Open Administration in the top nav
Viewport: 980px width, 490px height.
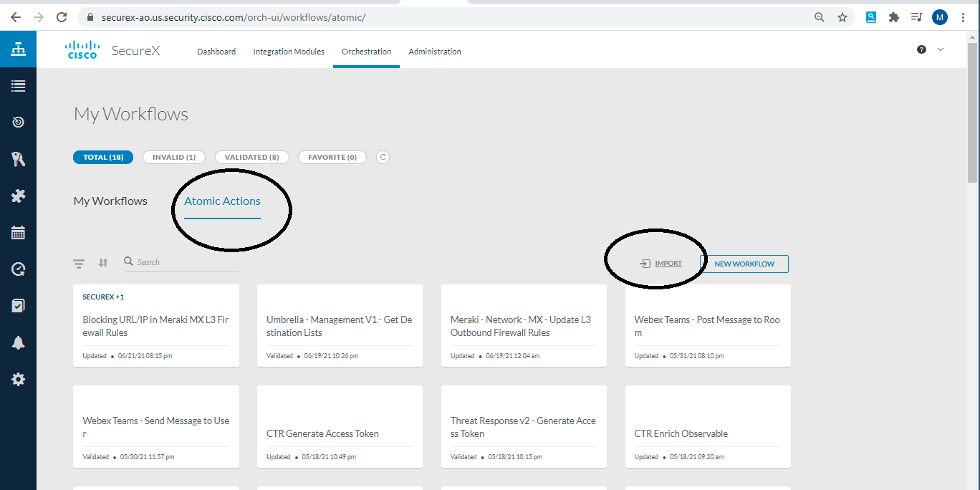coord(435,52)
